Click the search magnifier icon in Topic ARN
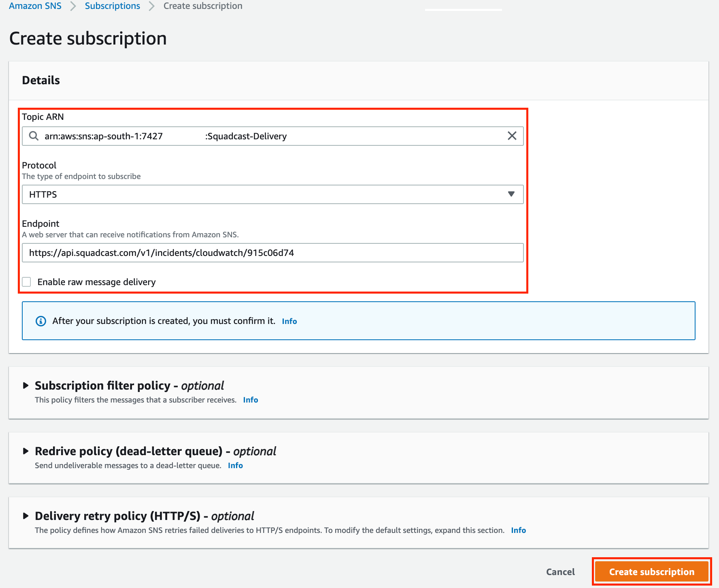The width and height of the screenshot is (719, 588). pos(34,136)
